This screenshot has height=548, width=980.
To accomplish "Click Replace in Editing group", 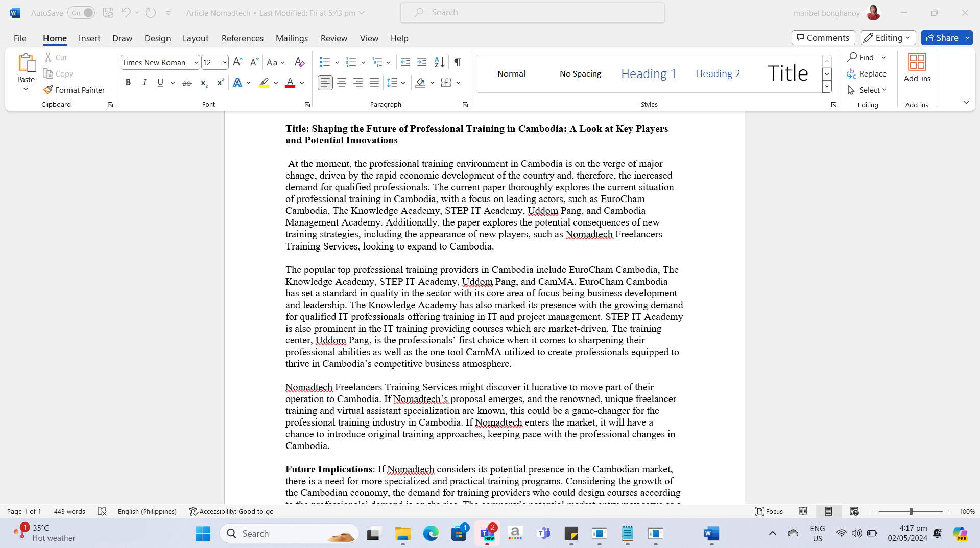I will click(x=867, y=73).
